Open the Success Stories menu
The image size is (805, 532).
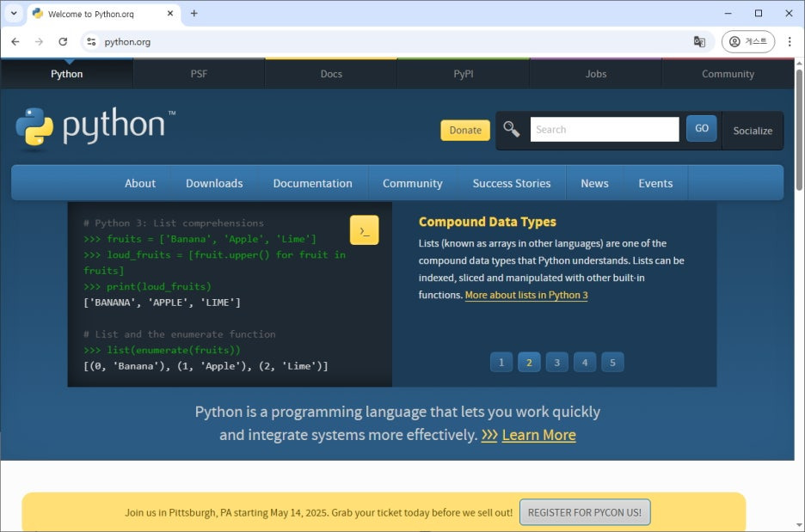[512, 183]
